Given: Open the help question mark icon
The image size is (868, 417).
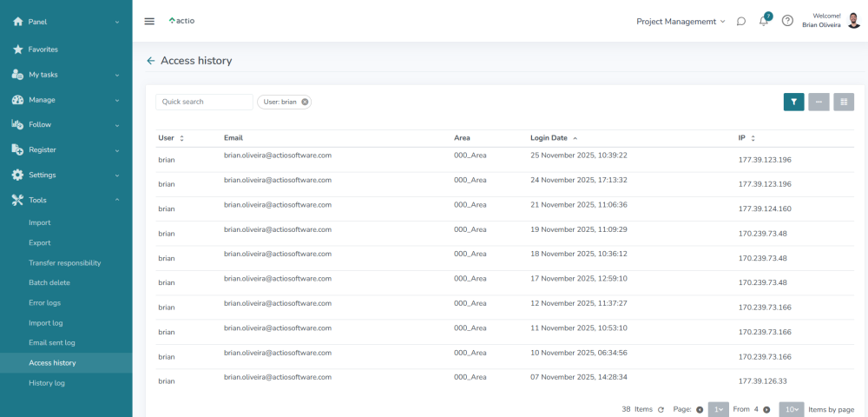Looking at the screenshot, I should (787, 21).
